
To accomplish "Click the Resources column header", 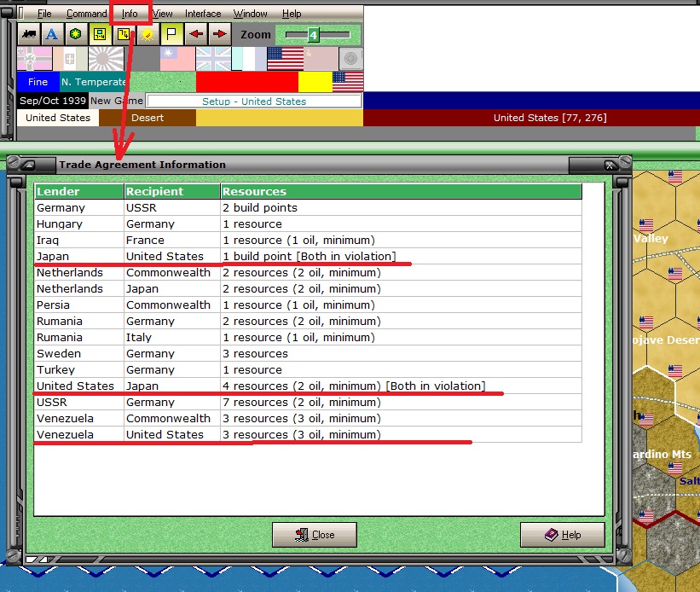I will coord(402,191).
